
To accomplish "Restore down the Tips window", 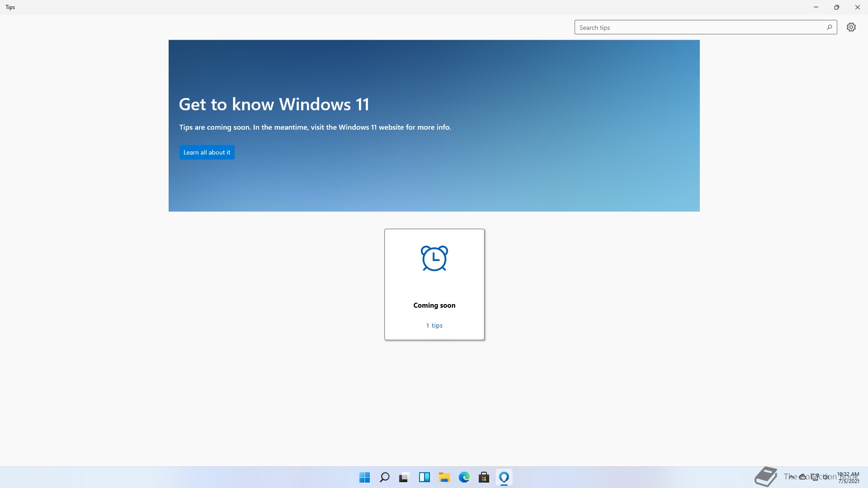I will 837,7.
